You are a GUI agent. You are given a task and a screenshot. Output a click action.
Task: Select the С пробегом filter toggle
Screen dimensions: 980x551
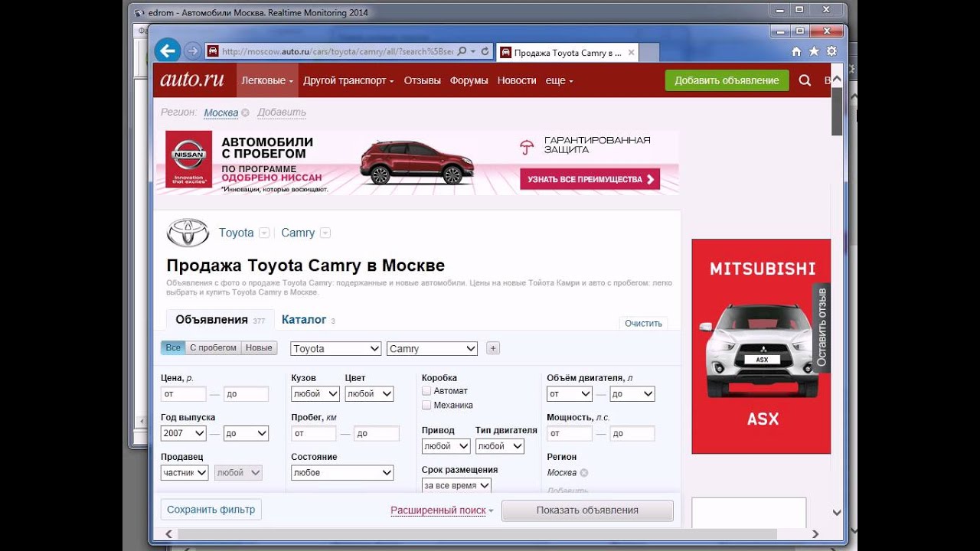click(x=213, y=347)
